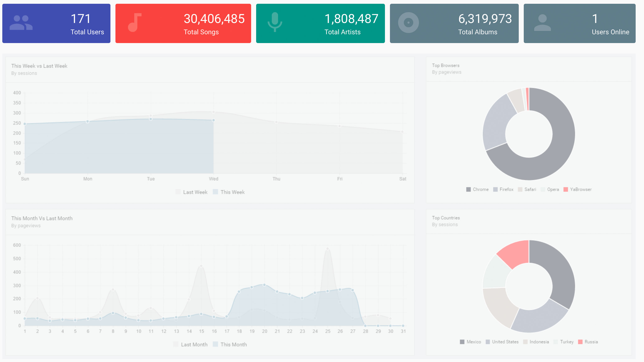Click the Total Users people icon
Image resolution: width=644 pixels, height=362 pixels.
tap(21, 23)
